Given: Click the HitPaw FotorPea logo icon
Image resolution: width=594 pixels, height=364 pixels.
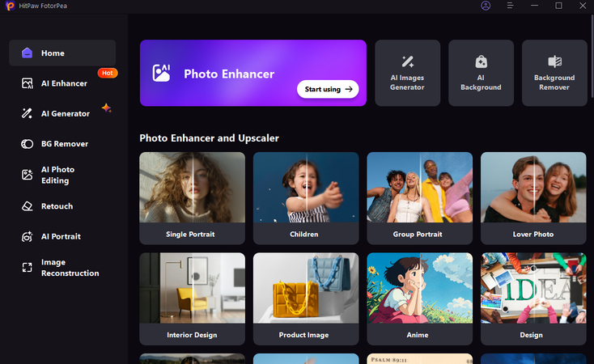Looking at the screenshot, I should 10,6.
